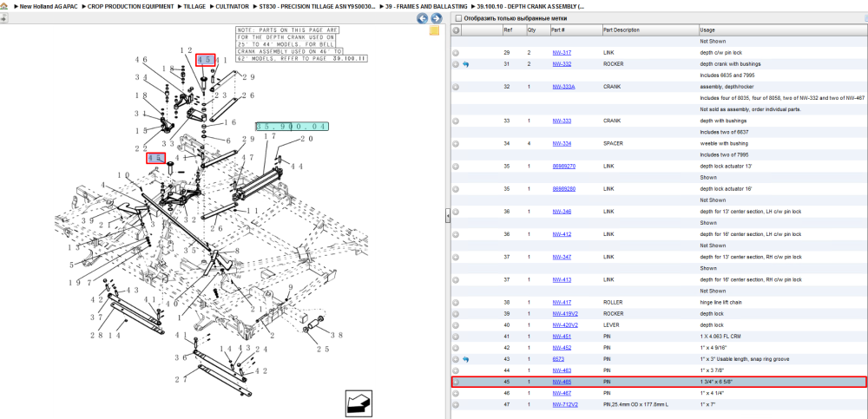Screen dimensions: 868x419
Task: Open TILLAGE breadcrumb level
Action: tap(194, 6)
